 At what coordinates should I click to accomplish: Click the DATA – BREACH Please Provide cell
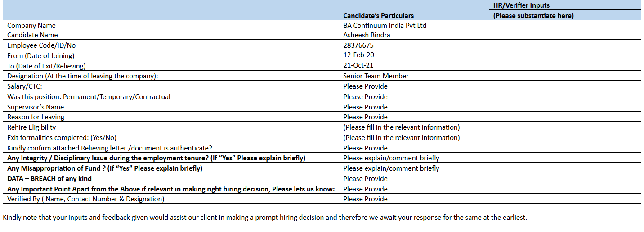(365, 179)
